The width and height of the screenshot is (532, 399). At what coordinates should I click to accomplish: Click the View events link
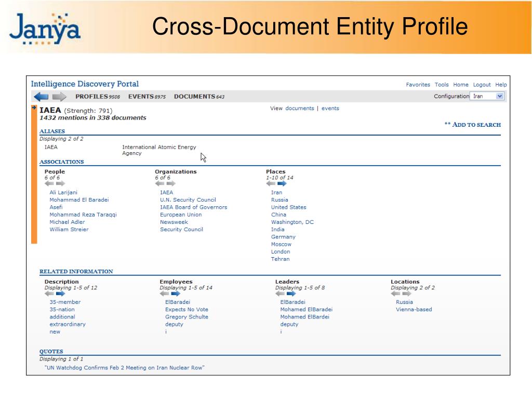pos(330,108)
